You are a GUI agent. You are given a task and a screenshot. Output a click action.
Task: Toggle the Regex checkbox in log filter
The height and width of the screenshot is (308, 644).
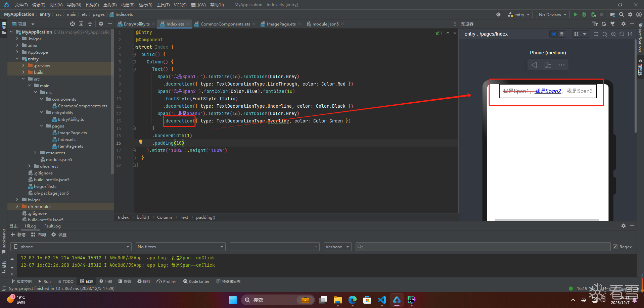(x=615, y=247)
